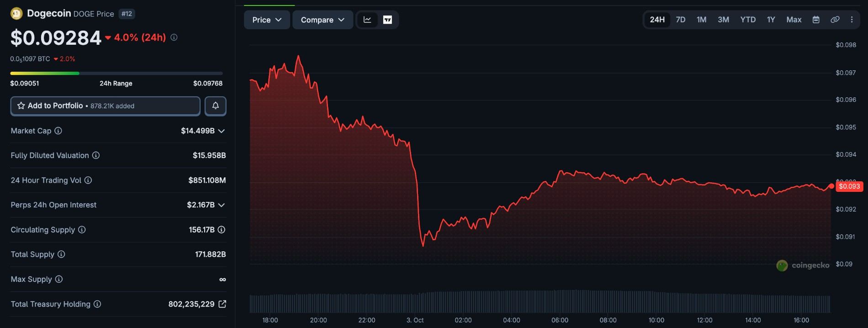
Task: Copy chart link via the chain icon
Action: pos(835,20)
